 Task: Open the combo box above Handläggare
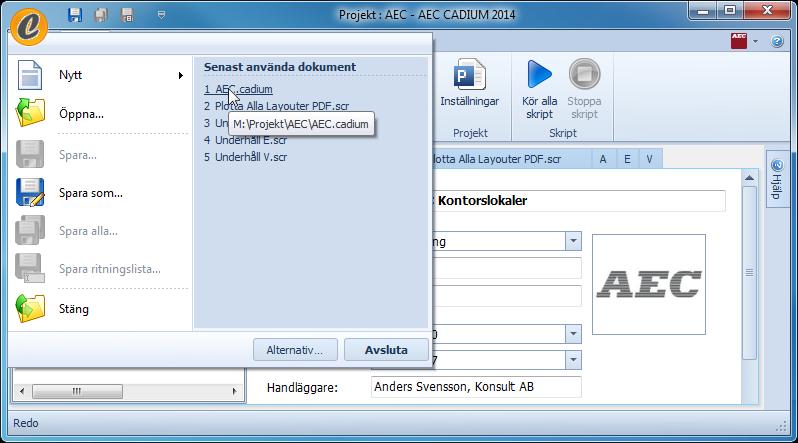coord(573,360)
